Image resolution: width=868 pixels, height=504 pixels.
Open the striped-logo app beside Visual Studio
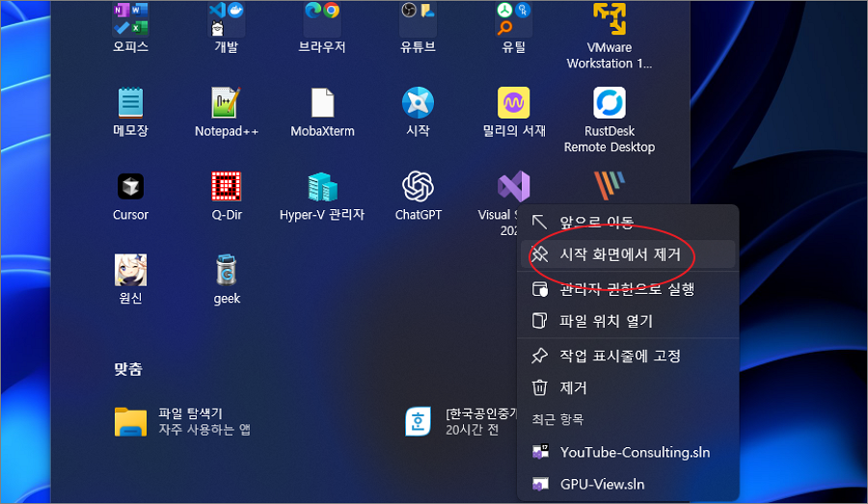pyautogui.click(x=610, y=186)
